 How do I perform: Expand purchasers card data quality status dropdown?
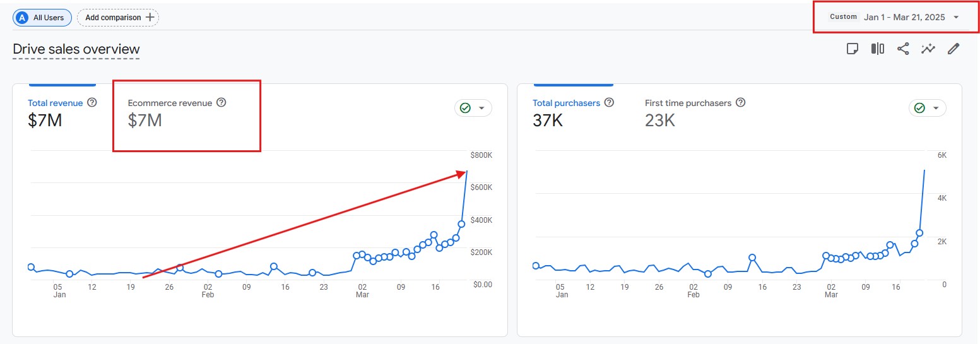point(928,108)
